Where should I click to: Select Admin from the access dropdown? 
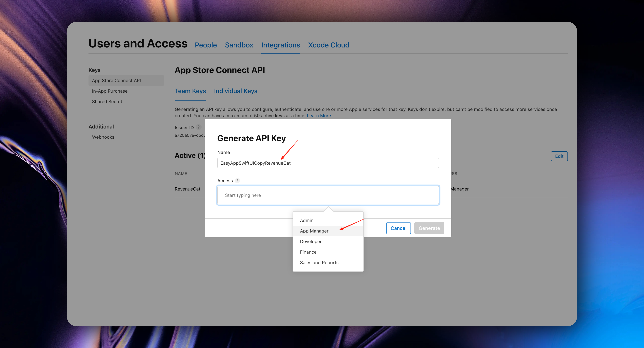coord(307,220)
